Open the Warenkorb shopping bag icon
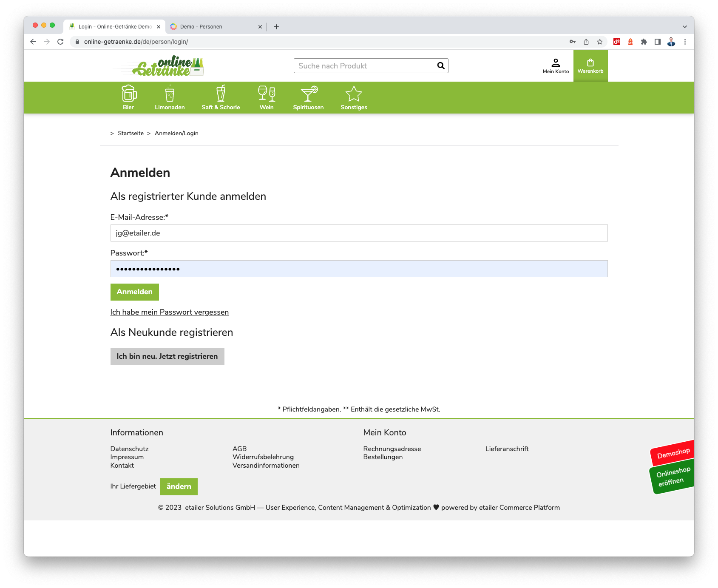This screenshot has width=718, height=588. coord(590,63)
